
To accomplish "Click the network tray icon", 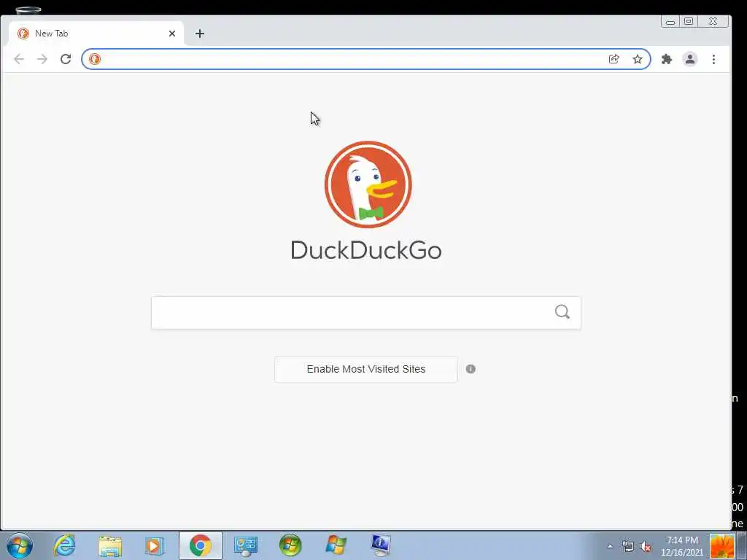I will pos(628,546).
